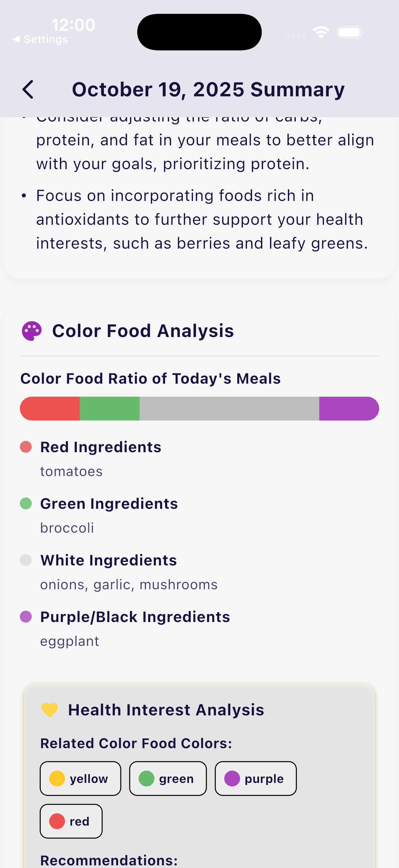Tap the back chevron arrow
The height and width of the screenshot is (868, 399).
(28, 90)
